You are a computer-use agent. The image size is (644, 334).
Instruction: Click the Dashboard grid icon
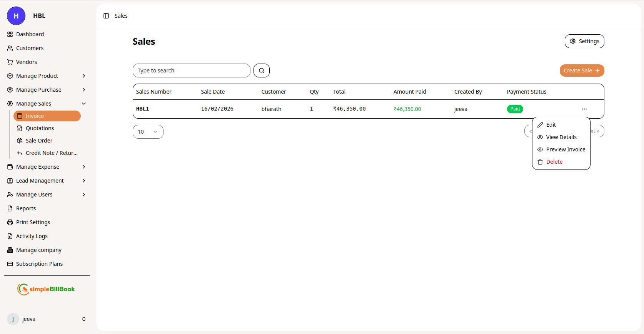[x=10, y=34]
